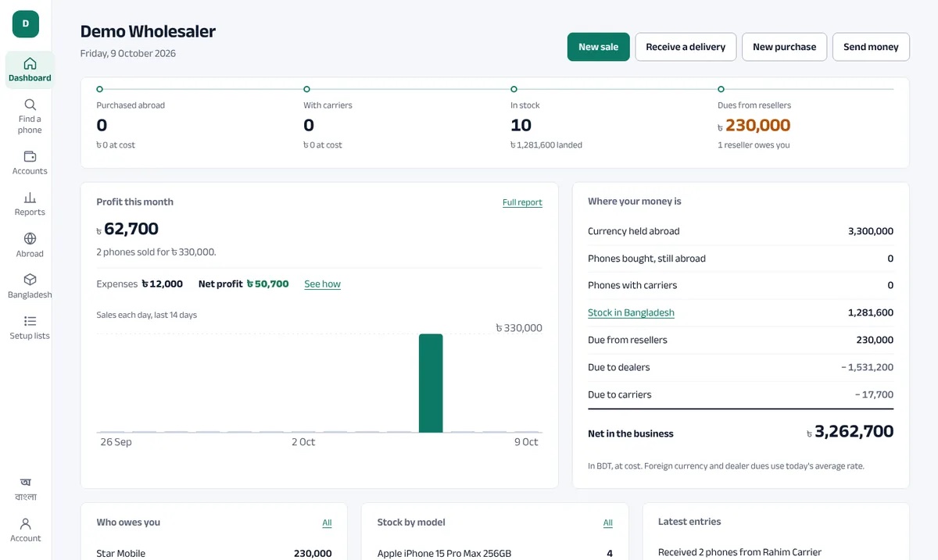Viewport: 938px width, 560px height.
Task: Click Received 2 phones from Rahim Carrier entry
Action: click(739, 552)
